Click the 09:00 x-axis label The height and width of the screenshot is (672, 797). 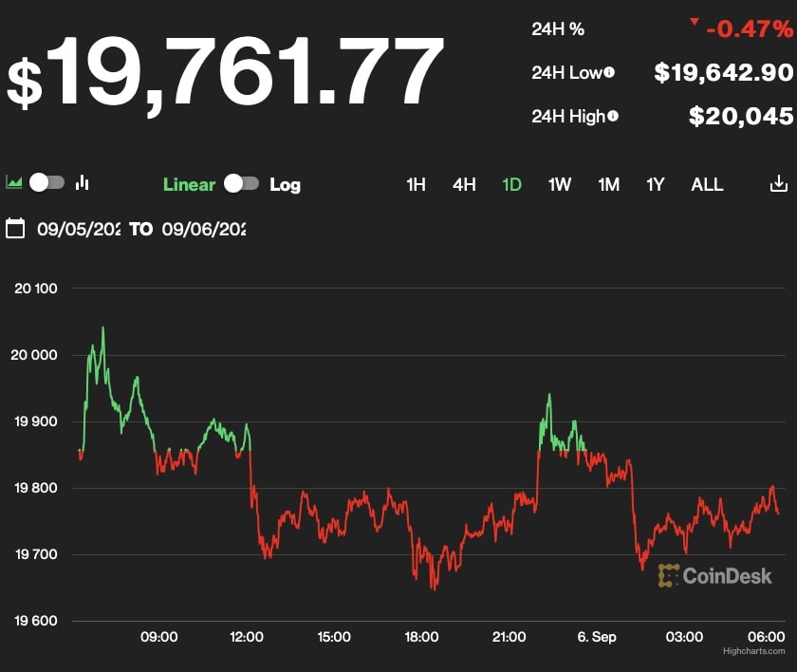coord(159,637)
